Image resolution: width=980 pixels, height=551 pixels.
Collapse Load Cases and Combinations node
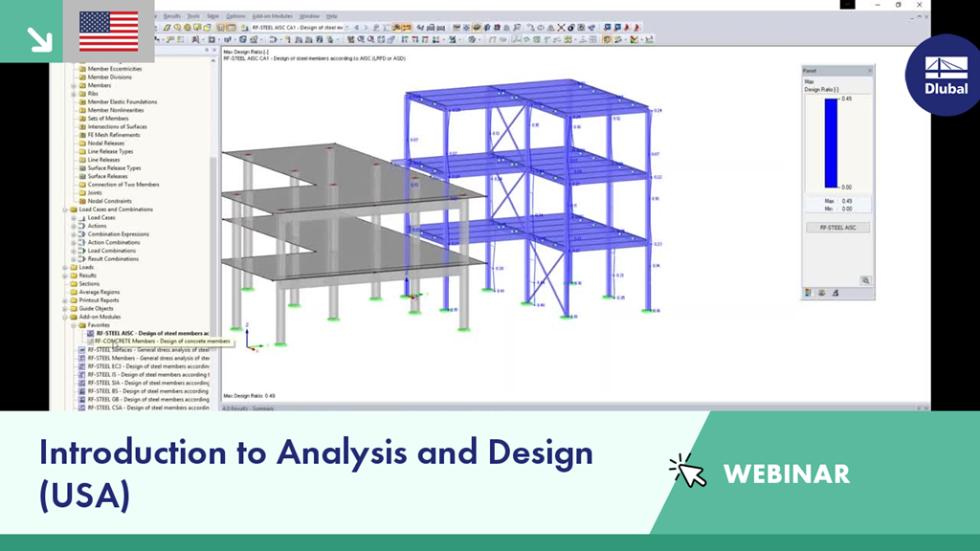pos(65,209)
